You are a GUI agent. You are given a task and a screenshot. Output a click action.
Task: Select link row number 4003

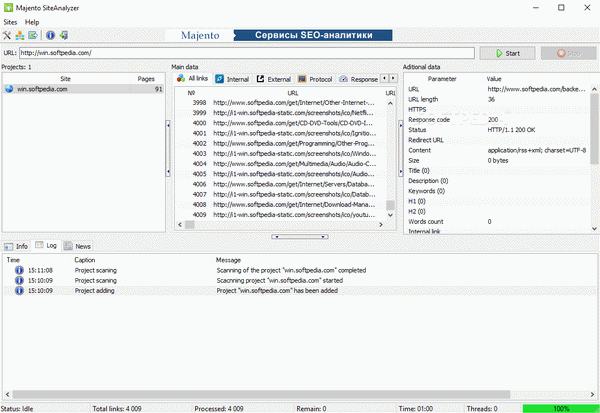[x=280, y=153]
